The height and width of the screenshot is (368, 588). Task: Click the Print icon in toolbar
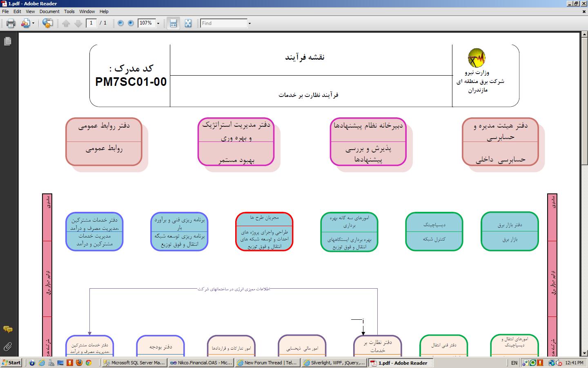pos(11,23)
